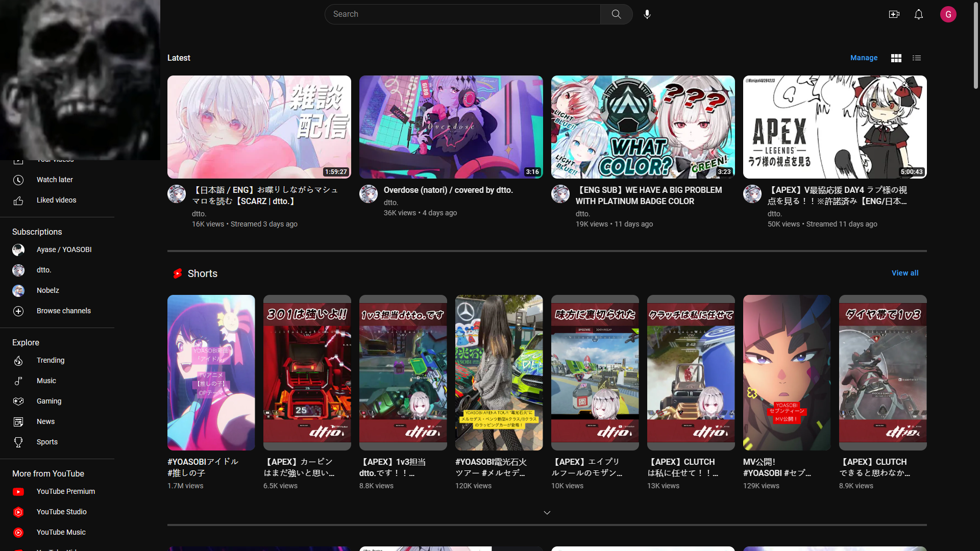Switch to grid view layout
Image resolution: width=980 pixels, height=551 pixels.
point(896,58)
